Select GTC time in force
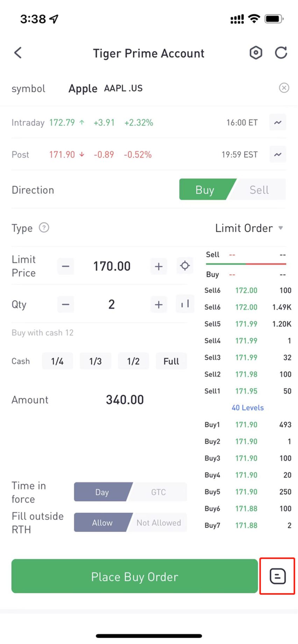 (158, 492)
